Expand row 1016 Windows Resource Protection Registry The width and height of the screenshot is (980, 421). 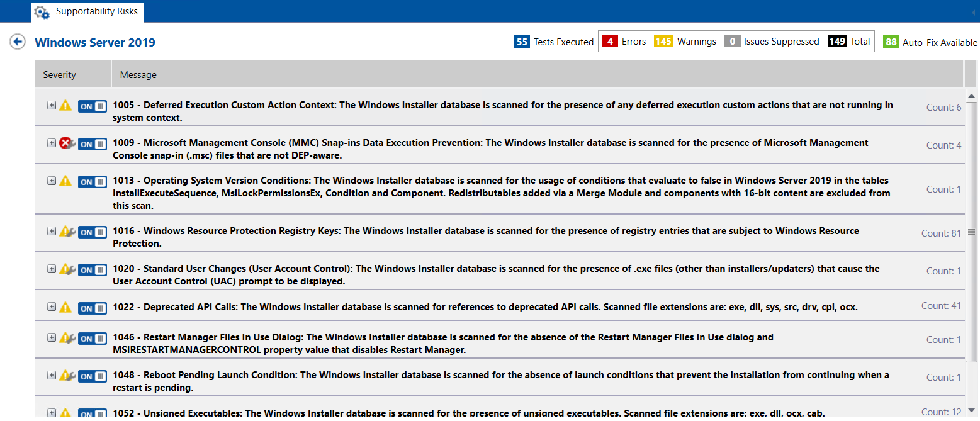[x=52, y=231]
